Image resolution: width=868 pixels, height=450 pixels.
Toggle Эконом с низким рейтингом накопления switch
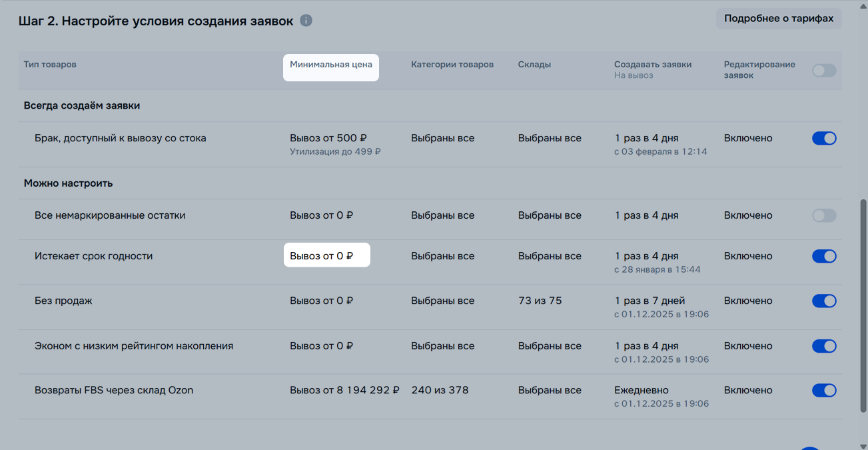tap(824, 346)
